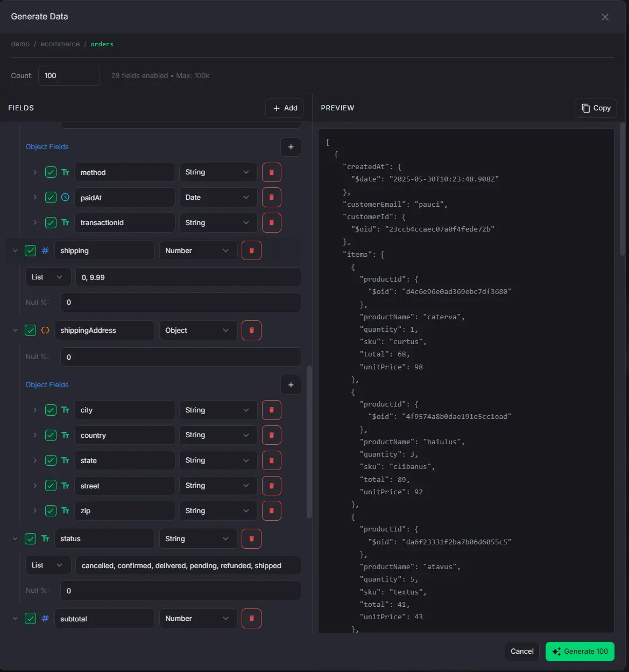This screenshot has width=629, height=672.
Task: Add object field to shippingAddress with plus icon
Action: tap(291, 385)
